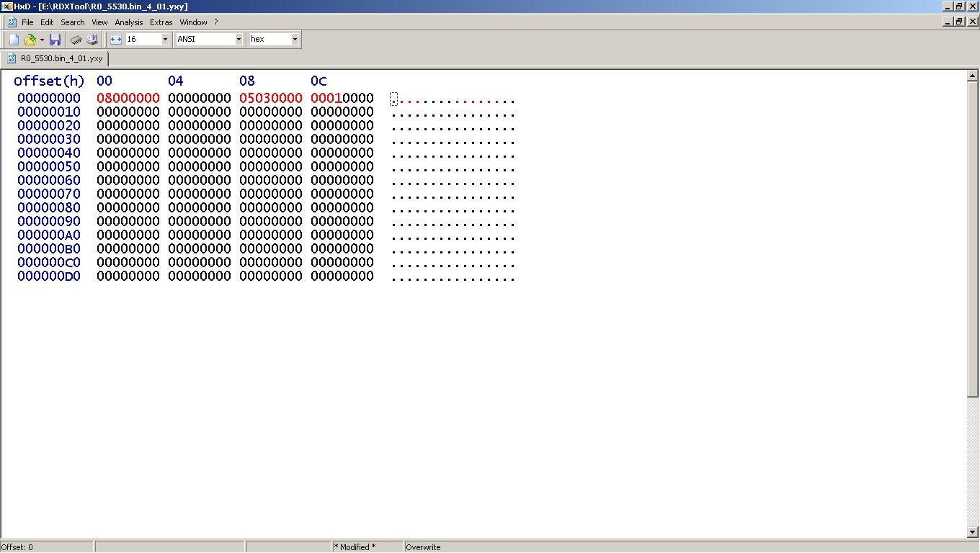Click offset label 00000020
The width and height of the screenshot is (980, 553).
click(x=49, y=125)
